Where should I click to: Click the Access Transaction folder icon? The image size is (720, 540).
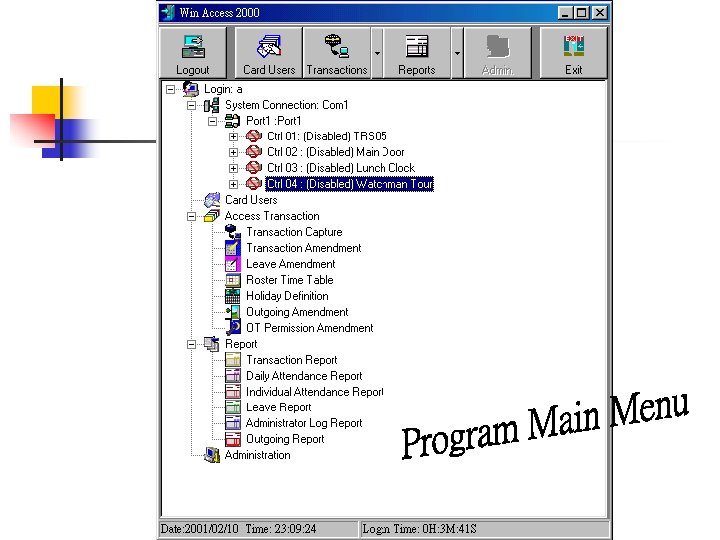(x=212, y=216)
